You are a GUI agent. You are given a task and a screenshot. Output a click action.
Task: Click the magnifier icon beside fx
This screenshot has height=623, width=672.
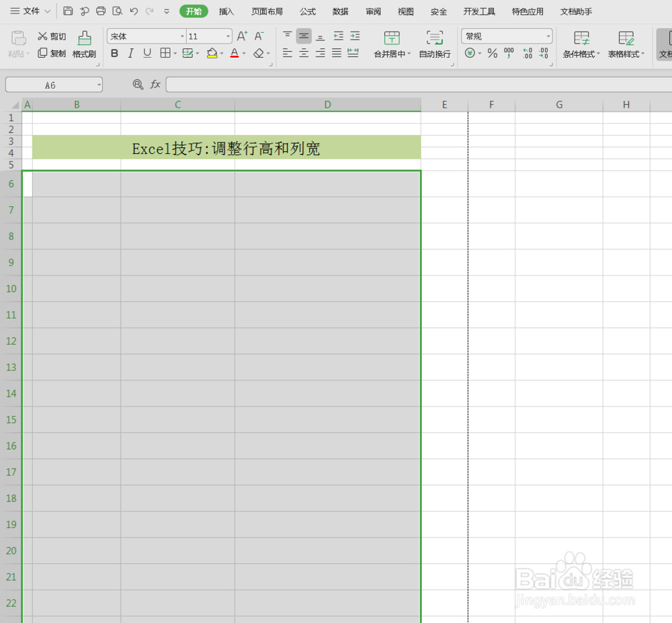(138, 85)
